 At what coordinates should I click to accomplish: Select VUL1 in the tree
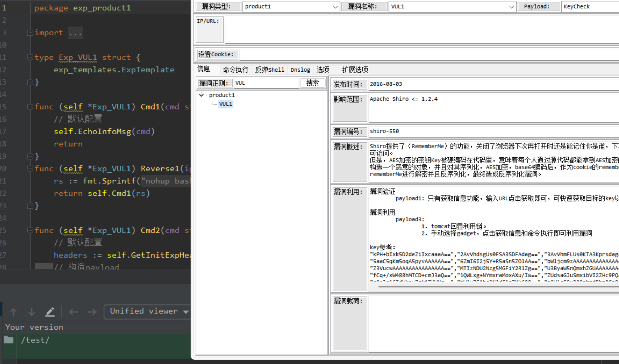(225, 104)
